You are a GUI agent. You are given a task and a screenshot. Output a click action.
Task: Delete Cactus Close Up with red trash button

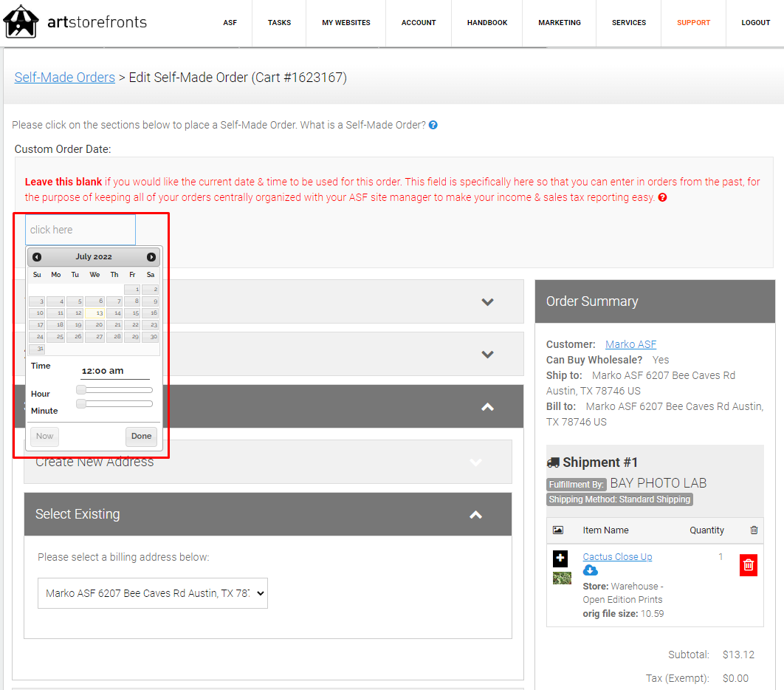(x=748, y=565)
